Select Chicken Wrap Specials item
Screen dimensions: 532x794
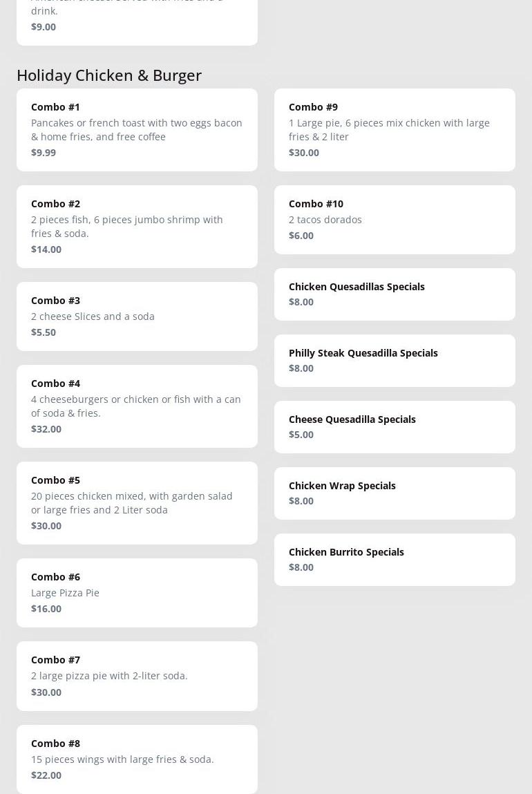tap(395, 493)
